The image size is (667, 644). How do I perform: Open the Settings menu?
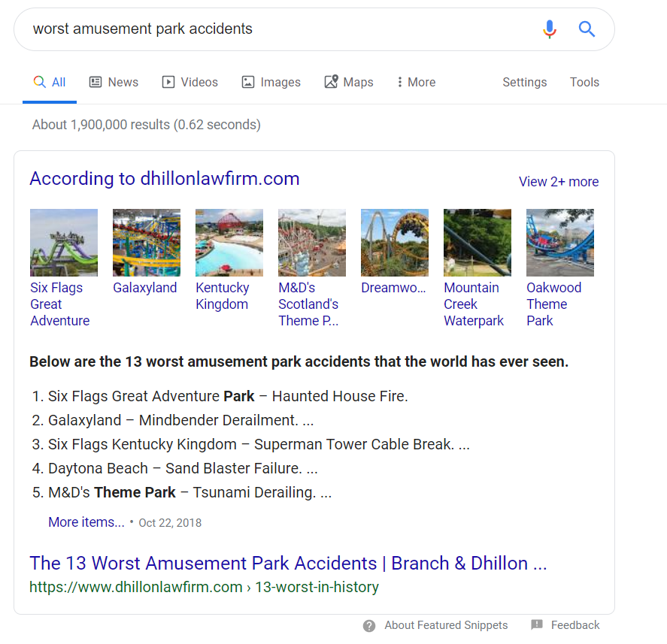[524, 82]
